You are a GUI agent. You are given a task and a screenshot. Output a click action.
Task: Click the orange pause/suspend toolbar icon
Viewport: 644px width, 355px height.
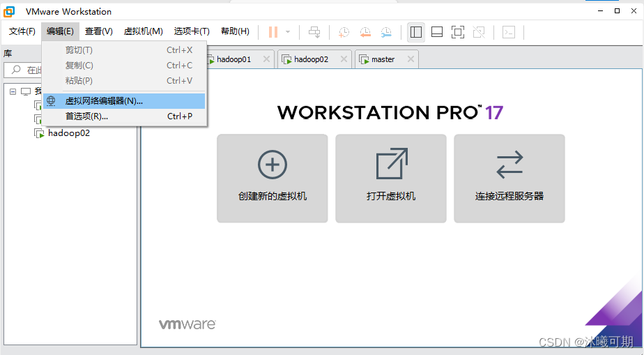click(273, 32)
